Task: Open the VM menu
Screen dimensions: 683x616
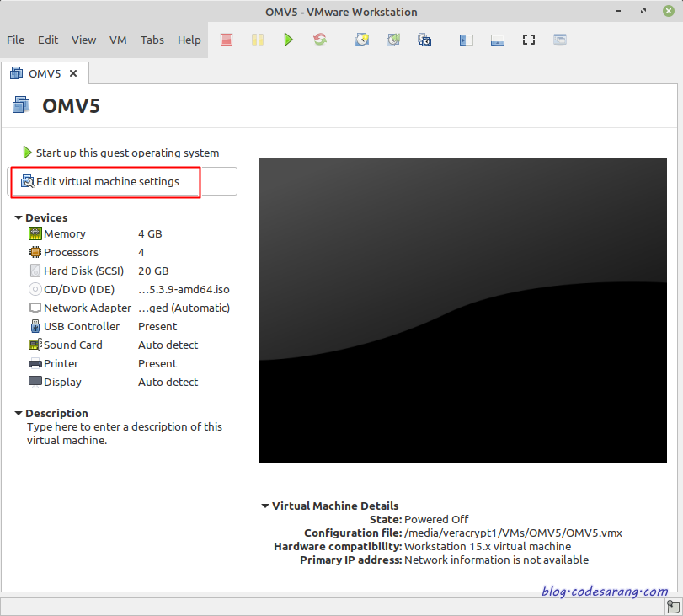Action: (x=118, y=40)
